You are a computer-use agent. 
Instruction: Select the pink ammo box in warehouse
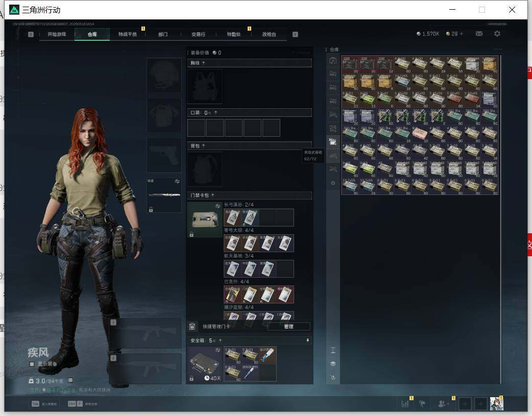[x=420, y=134]
